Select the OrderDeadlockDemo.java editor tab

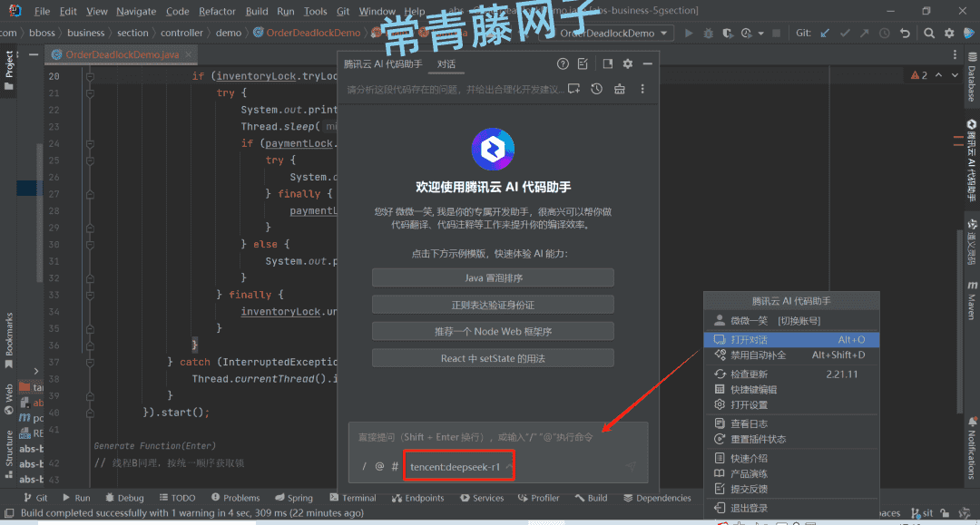(x=122, y=55)
